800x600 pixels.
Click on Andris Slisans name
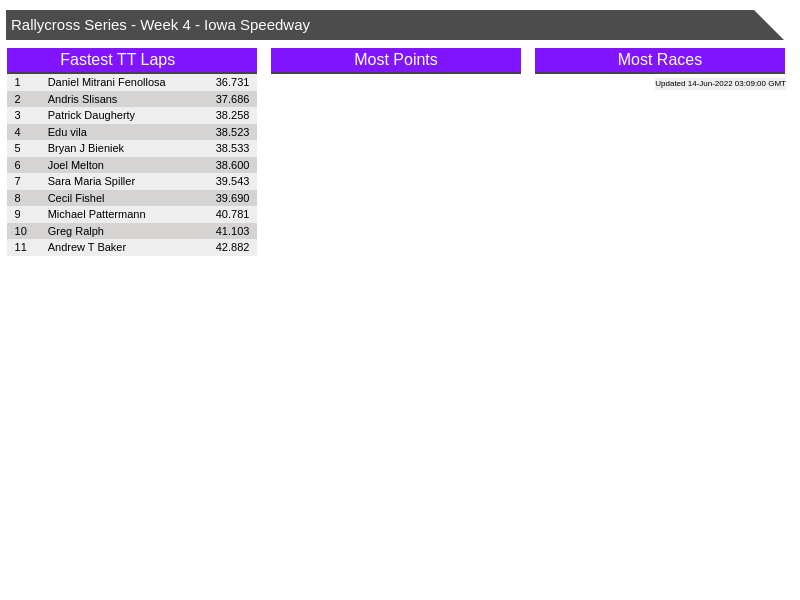[x=82, y=99]
